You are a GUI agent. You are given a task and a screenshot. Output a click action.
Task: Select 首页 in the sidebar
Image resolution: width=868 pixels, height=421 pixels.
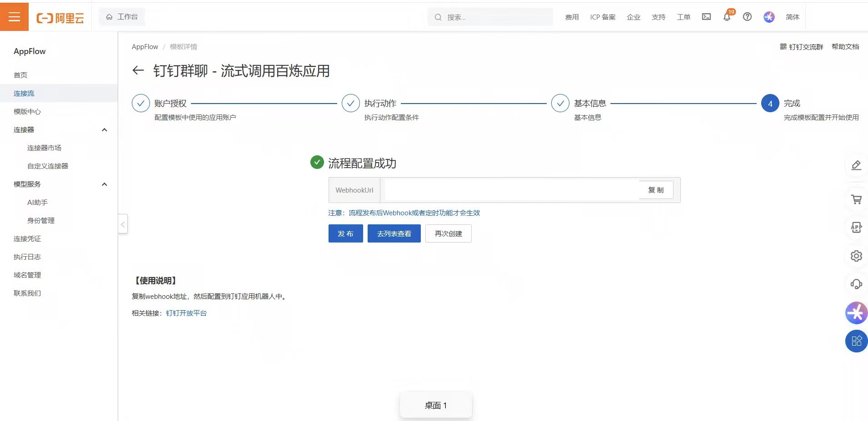point(20,75)
